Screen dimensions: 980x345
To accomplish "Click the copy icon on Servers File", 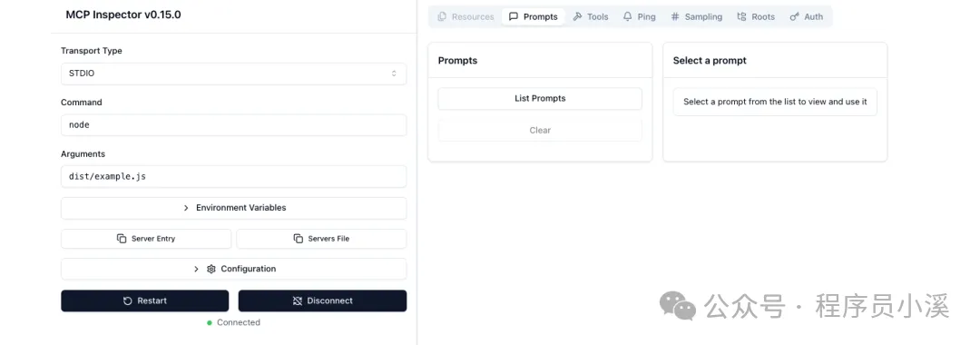I will 299,239.
